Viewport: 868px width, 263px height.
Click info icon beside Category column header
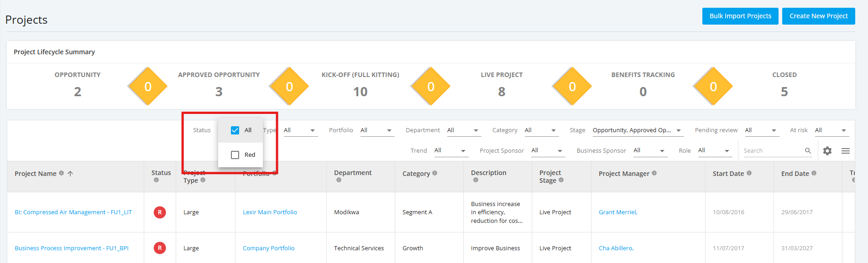(434, 173)
